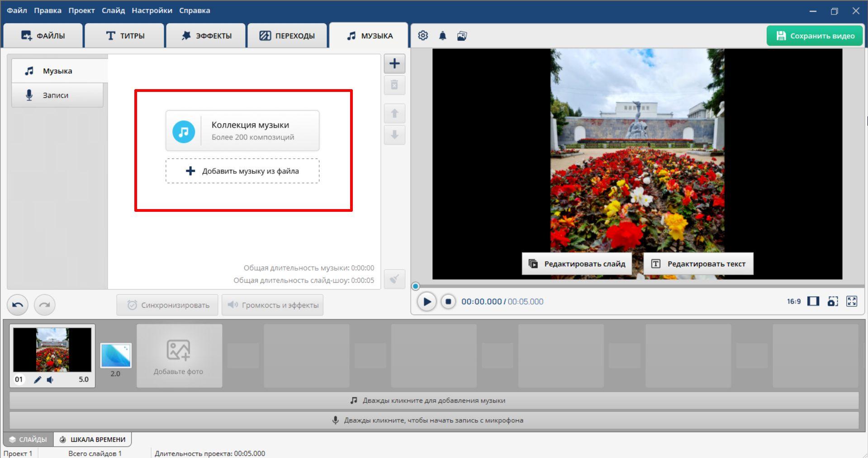
Task: Switch to ШКАЛА ВРЕМЕНИ view tab
Action: pyautogui.click(x=92, y=439)
